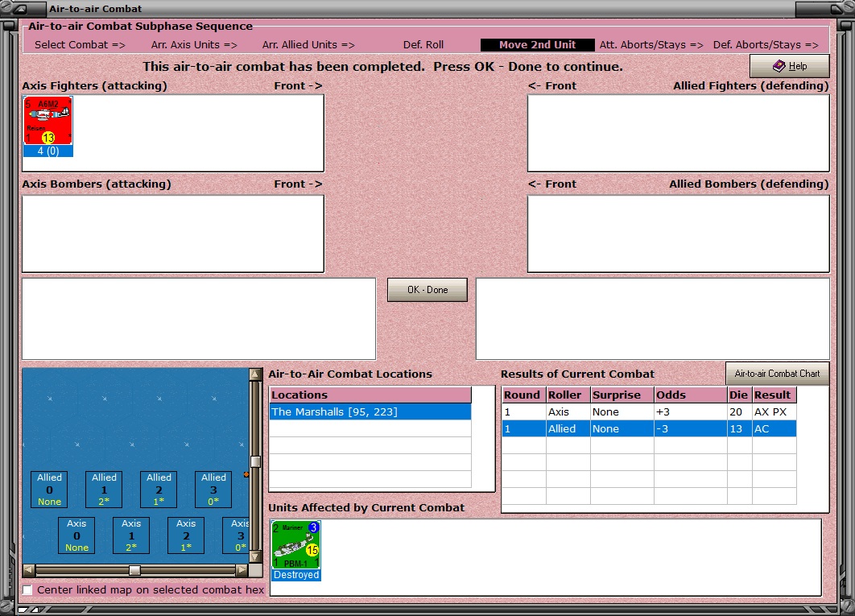Click Def. Roll subphase

pyautogui.click(x=423, y=45)
